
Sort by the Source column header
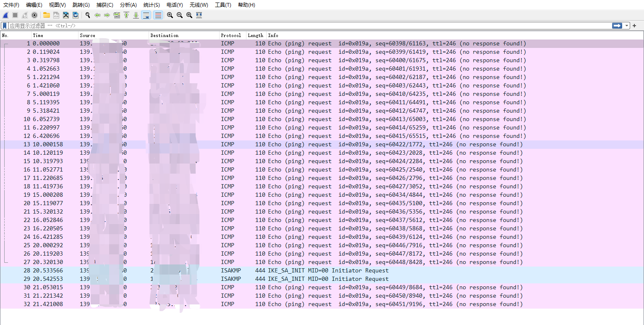tap(113, 35)
